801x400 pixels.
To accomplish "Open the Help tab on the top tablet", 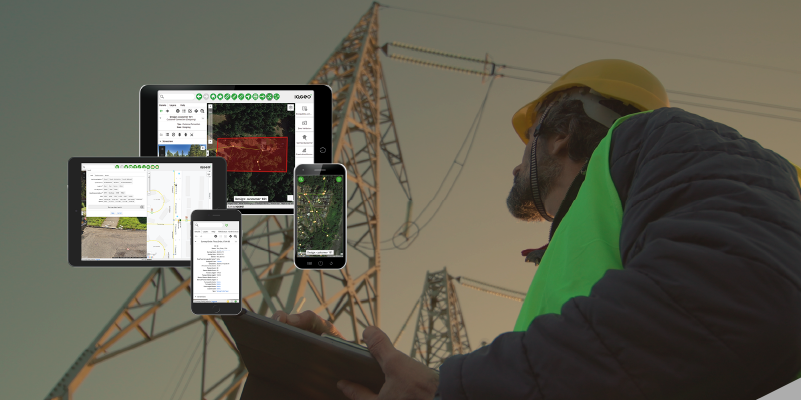I will pos(182,105).
